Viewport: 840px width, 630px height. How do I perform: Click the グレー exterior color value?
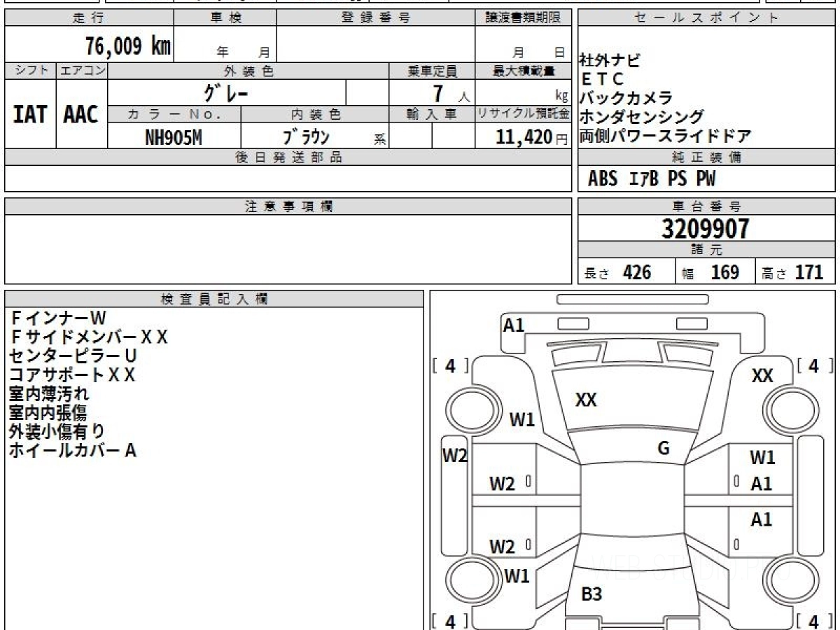coord(226,92)
